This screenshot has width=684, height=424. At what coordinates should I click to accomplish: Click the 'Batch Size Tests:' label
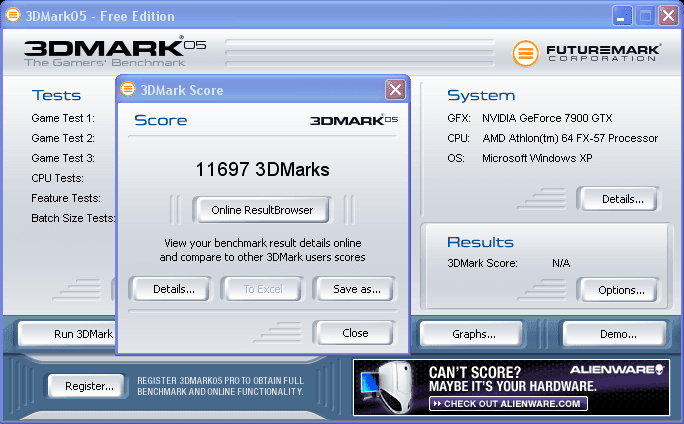coord(73,218)
